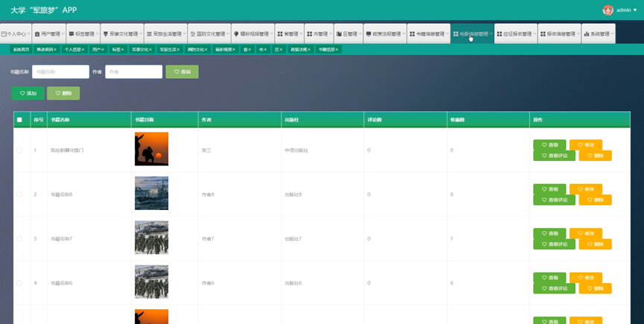Image resolution: width=644 pixels, height=324 pixels.
Task: Click the 标签管理 menu icon
Action: point(71,34)
